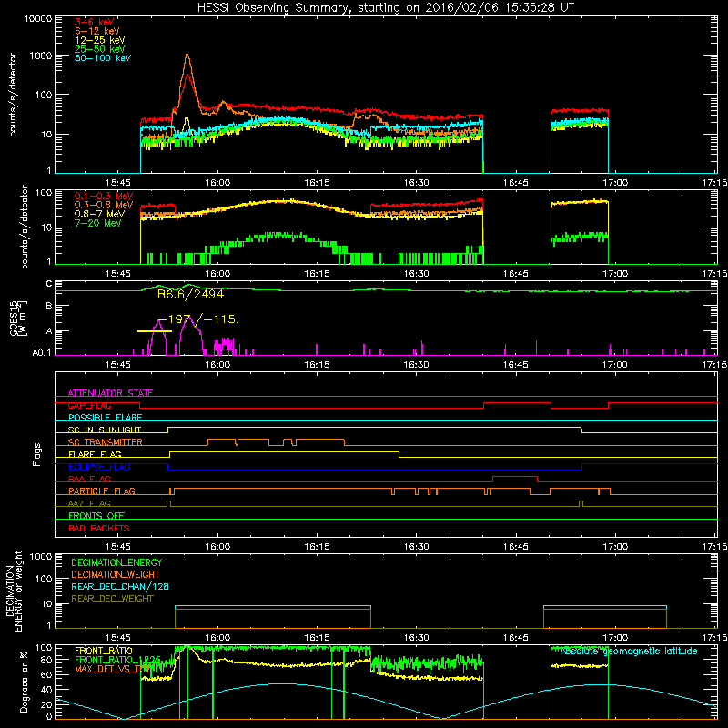Viewport: 728px width, 728px height.
Task: Click the MAX_DET_VS_TOT legend label
Action: click(x=114, y=669)
